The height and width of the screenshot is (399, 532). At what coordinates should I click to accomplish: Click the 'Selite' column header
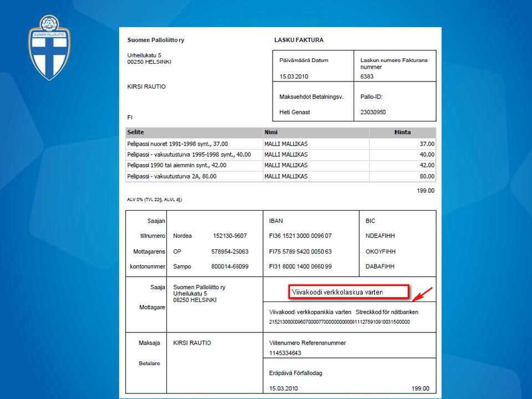136,132
